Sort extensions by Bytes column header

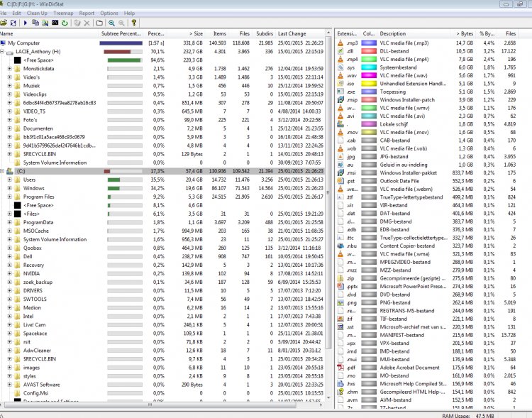click(462, 33)
